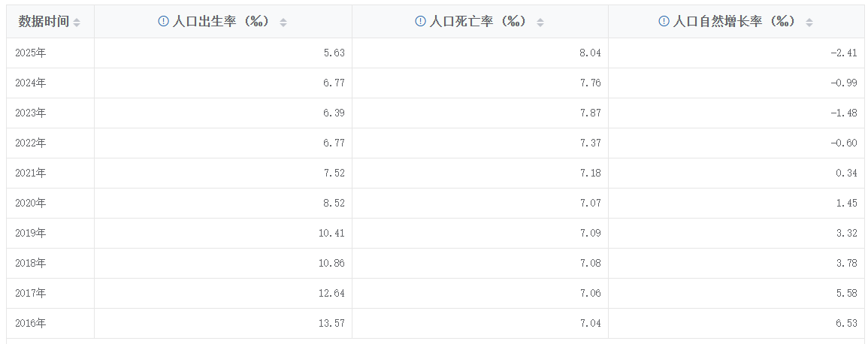Click death rate value 7.07
Image resolution: width=868 pixels, height=344 pixels.
pos(591,203)
